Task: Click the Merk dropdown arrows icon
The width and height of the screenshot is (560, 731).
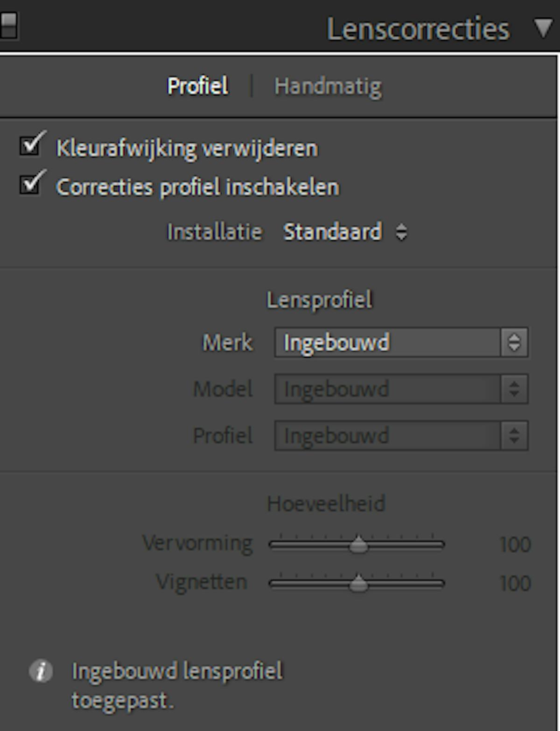Action: 514,342
